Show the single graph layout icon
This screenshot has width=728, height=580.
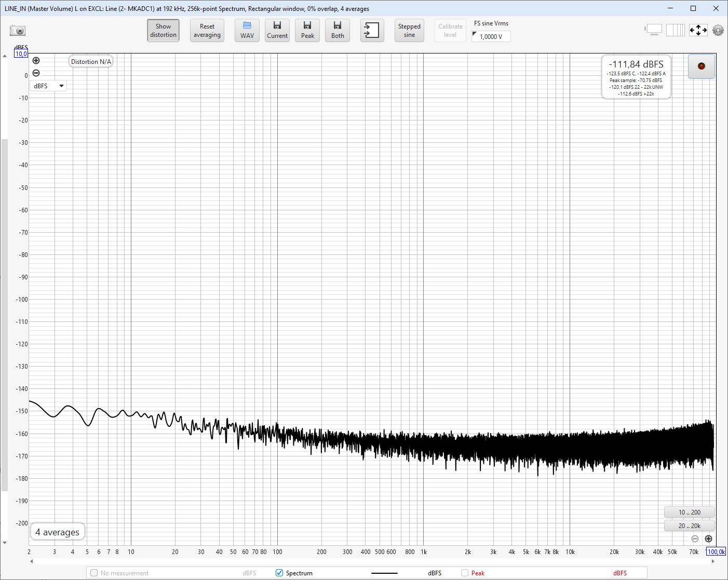[x=653, y=30]
